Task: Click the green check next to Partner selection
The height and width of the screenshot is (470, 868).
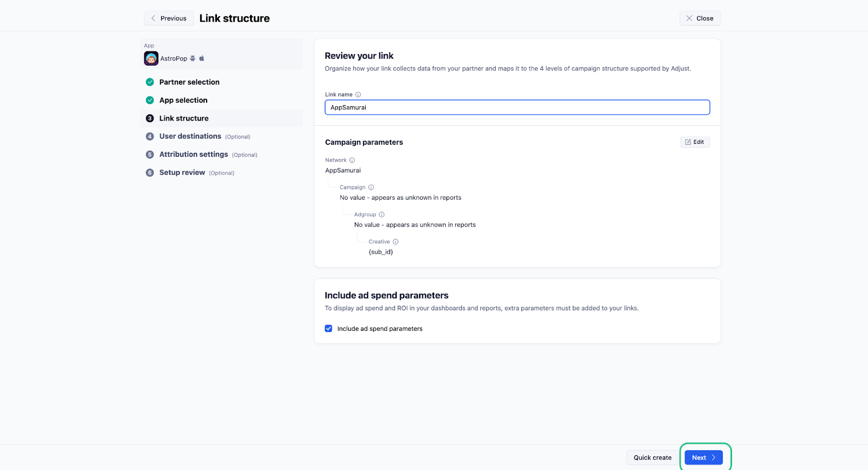Action: point(150,82)
